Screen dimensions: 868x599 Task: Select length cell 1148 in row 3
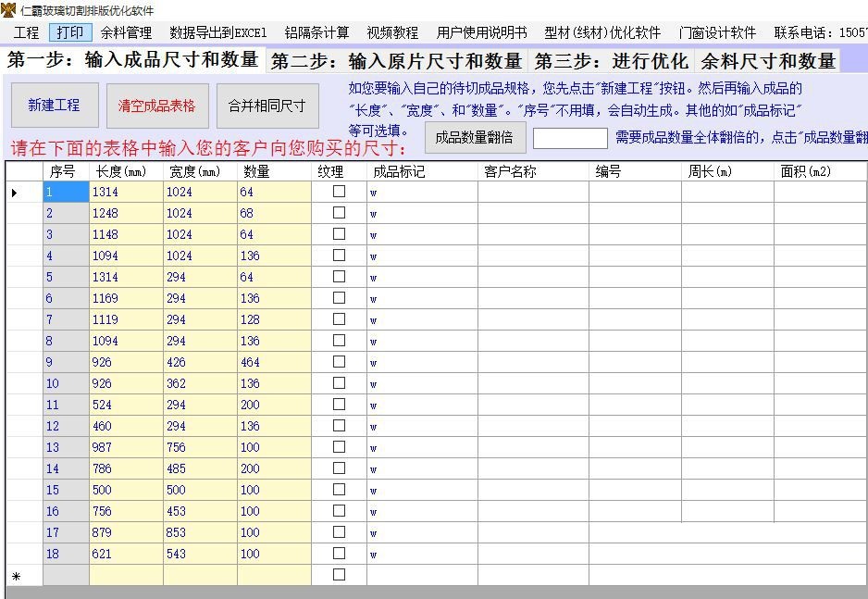(x=126, y=235)
